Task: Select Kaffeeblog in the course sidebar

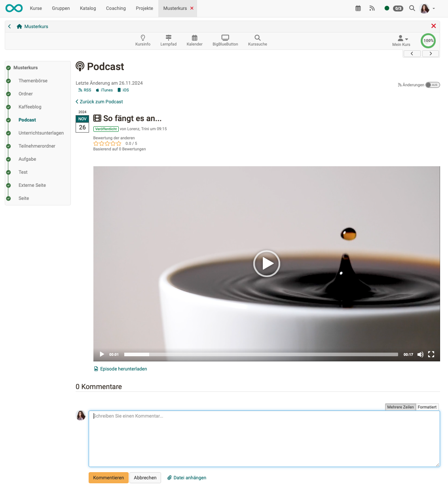Action: point(30,107)
